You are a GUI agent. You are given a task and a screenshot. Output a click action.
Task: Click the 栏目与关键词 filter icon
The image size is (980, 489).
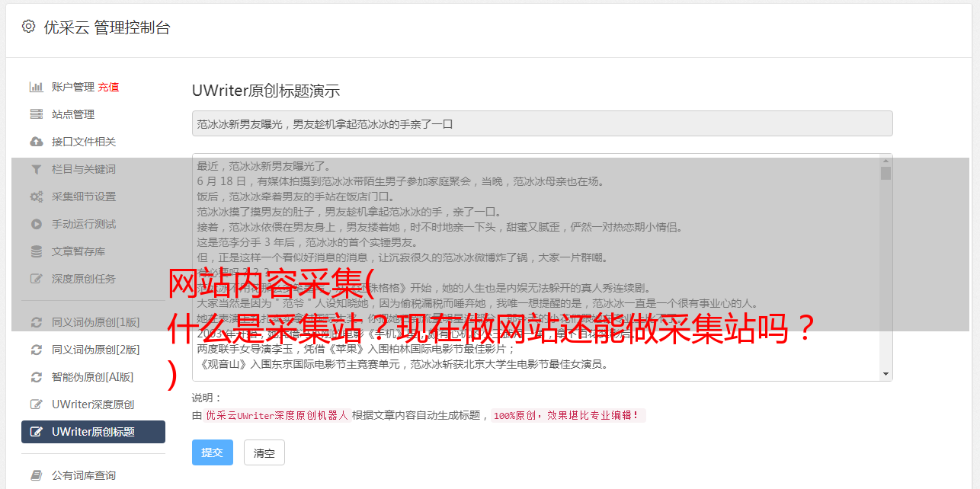point(36,169)
